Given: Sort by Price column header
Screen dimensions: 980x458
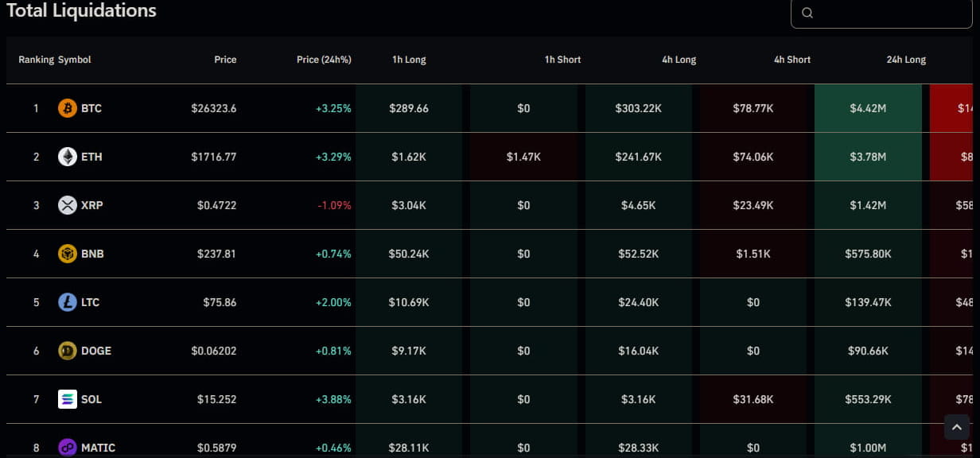Looking at the screenshot, I should point(225,60).
